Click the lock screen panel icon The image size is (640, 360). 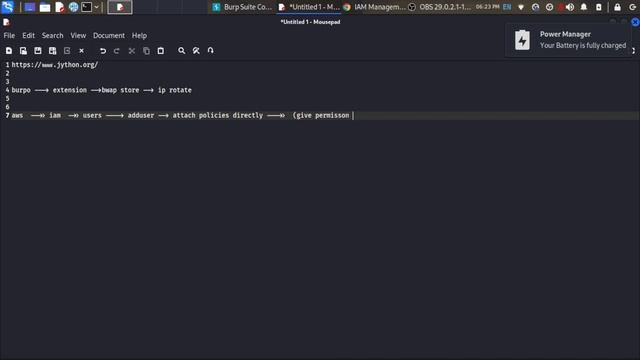tap(617, 7)
